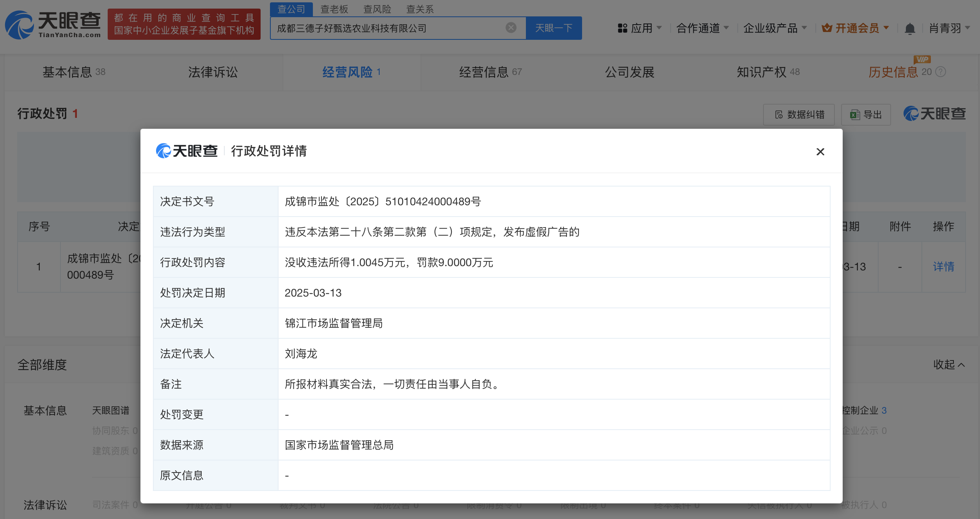Switch to the 查风险 search tab

coord(377,9)
